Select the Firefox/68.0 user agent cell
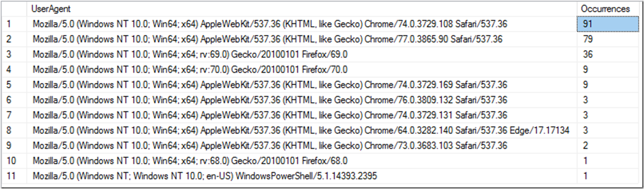Viewport: 644px width, 189px height. (x=190, y=161)
